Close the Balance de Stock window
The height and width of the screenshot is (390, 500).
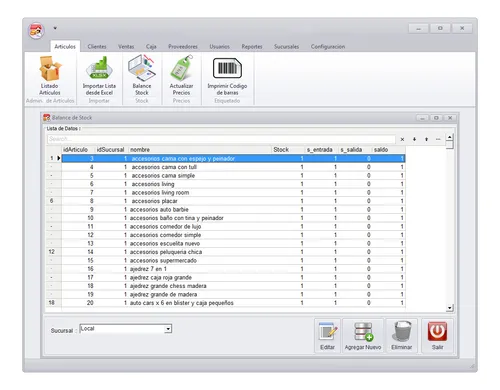pos(450,118)
